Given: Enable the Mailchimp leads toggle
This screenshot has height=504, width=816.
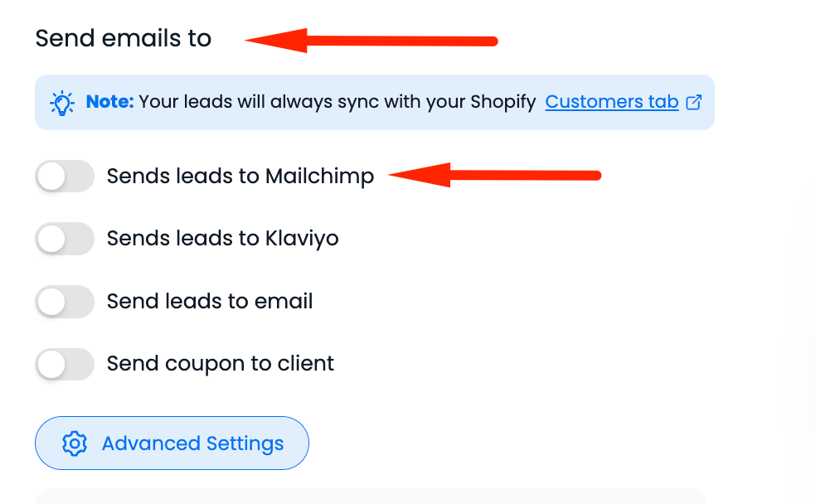Looking at the screenshot, I should click(x=65, y=177).
